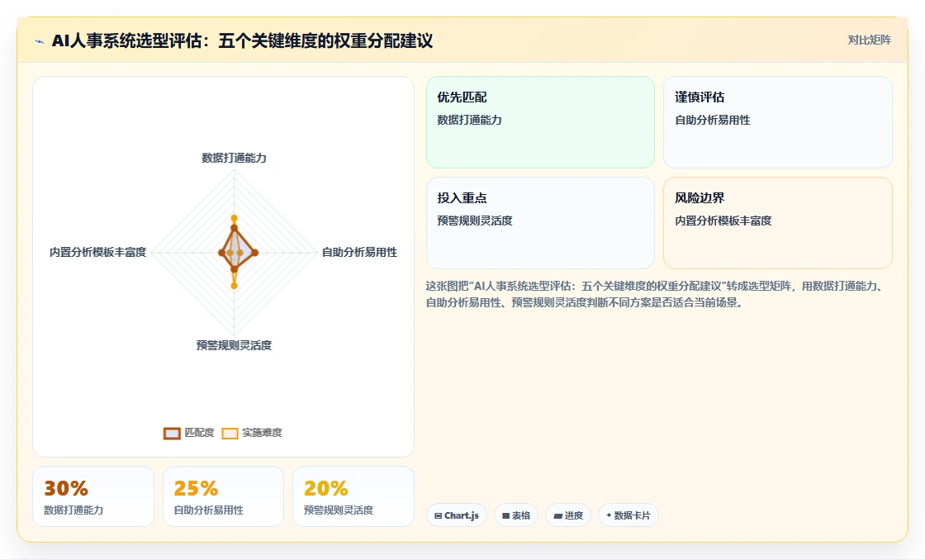Toggle the 匹配度 legend swatch

click(x=172, y=433)
